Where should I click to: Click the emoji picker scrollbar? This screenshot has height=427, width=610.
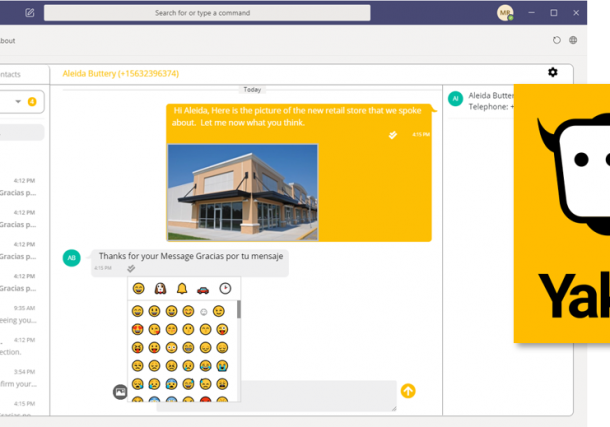pos(238,310)
